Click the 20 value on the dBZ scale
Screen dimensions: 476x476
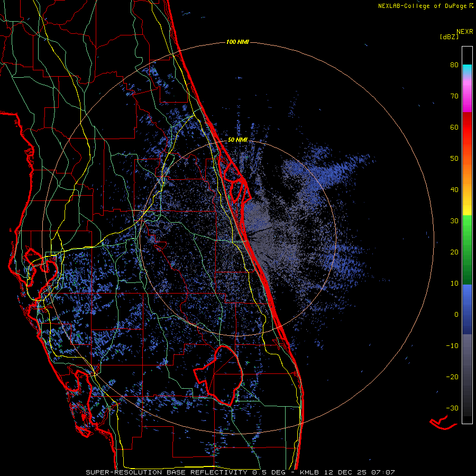pos(454,252)
